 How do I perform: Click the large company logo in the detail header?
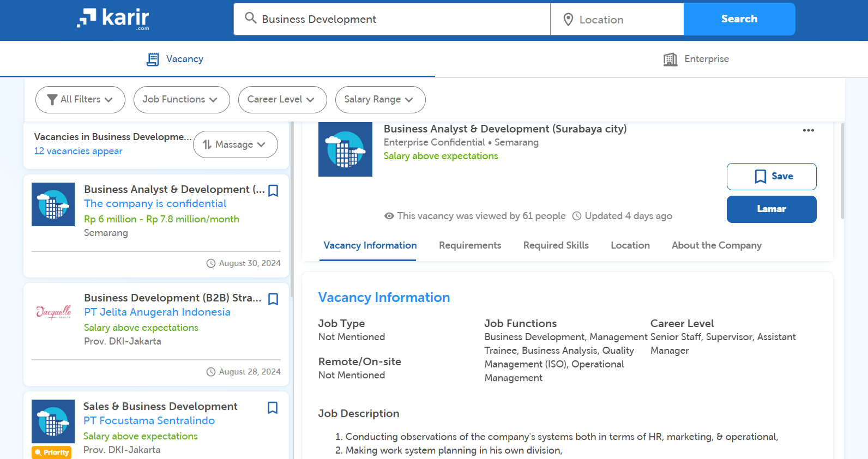point(345,149)
